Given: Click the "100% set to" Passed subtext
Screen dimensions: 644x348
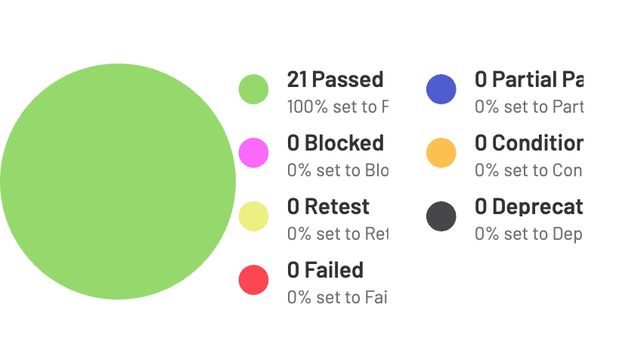Looking at the screenshot, I should 337,107.
